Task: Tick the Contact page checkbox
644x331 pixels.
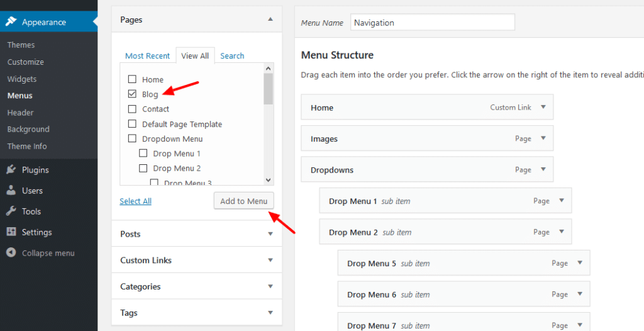Action: pos(132,109)
